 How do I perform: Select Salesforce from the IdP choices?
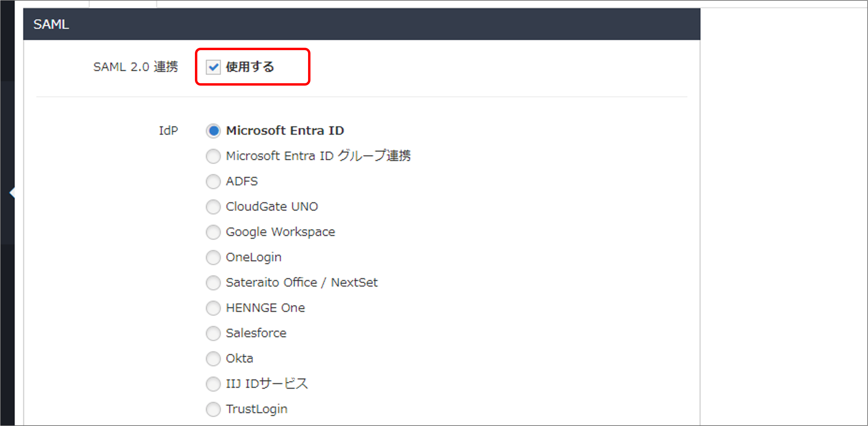[x=213, y=333]
